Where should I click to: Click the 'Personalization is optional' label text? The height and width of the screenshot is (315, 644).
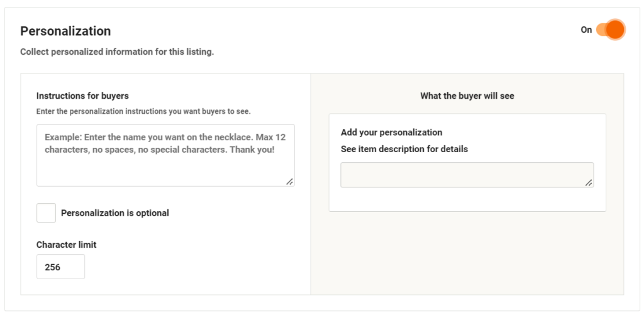(115, 213)
